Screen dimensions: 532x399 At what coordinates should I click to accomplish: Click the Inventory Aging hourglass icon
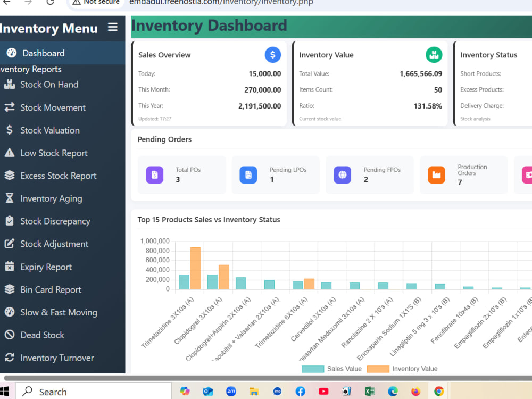pyautogui.click(x=10, y=198)
